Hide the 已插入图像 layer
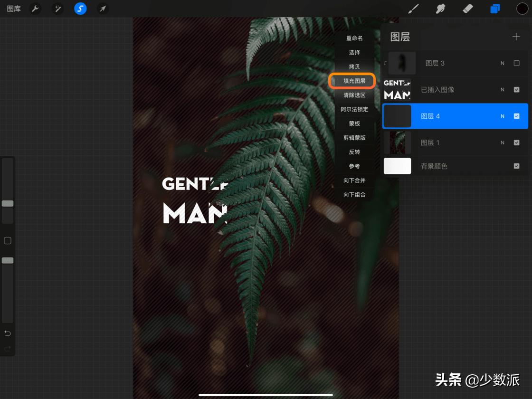The height and width of the screenshot is (399, 532). click(x=516, y=90)
